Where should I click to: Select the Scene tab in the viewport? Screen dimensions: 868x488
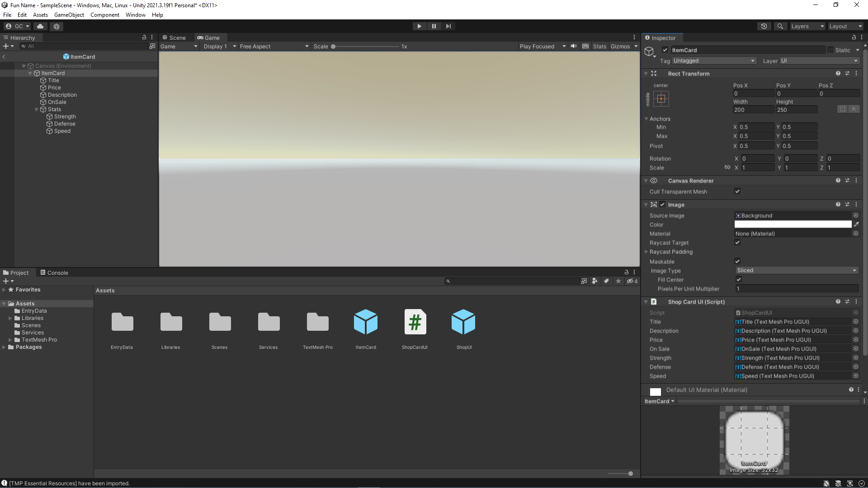175,38
